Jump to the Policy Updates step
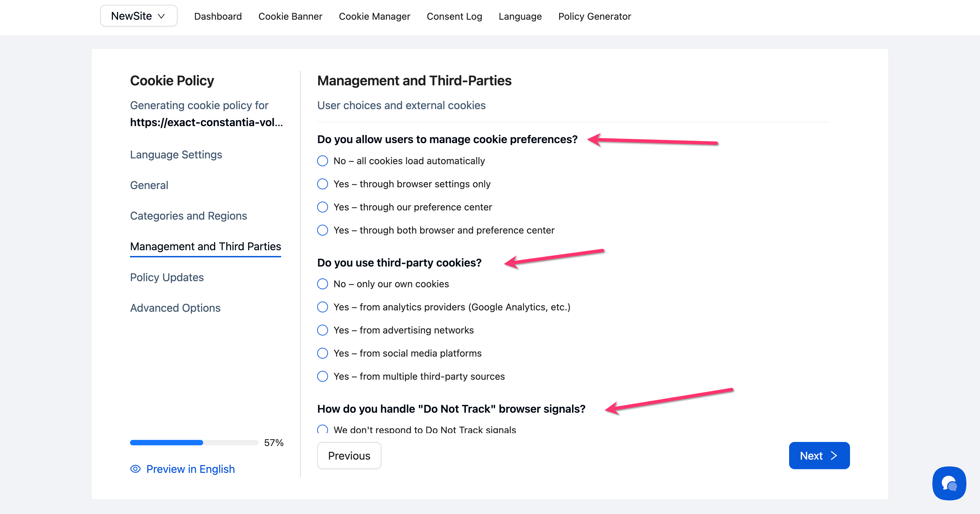 pos(167,277)
